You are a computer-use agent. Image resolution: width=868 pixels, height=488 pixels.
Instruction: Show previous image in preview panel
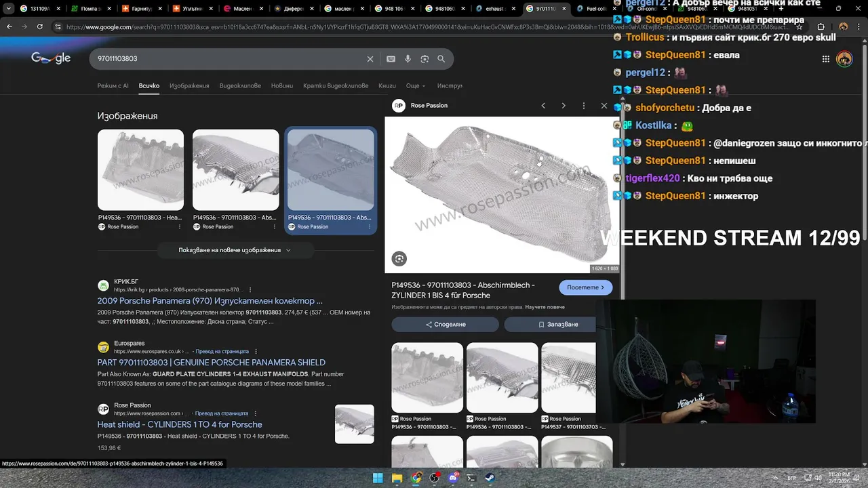[x=543, y=106]
